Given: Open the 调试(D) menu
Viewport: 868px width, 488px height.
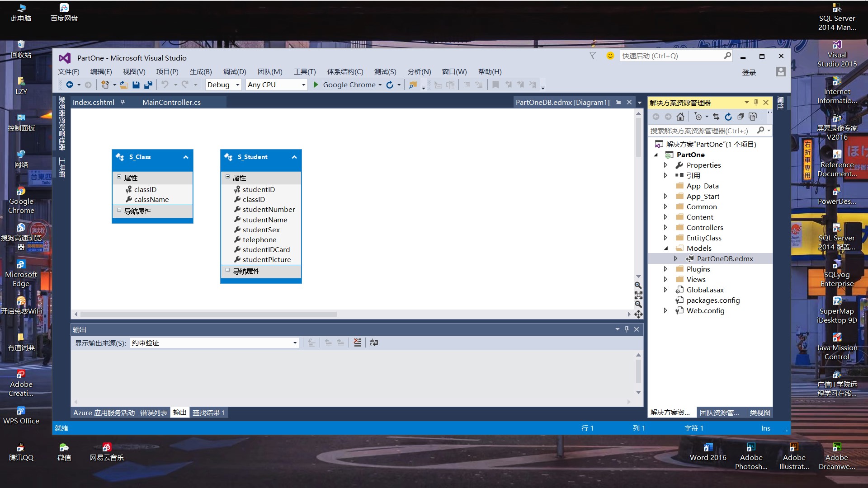Looking at the screenshot, I should pos(234,71).
